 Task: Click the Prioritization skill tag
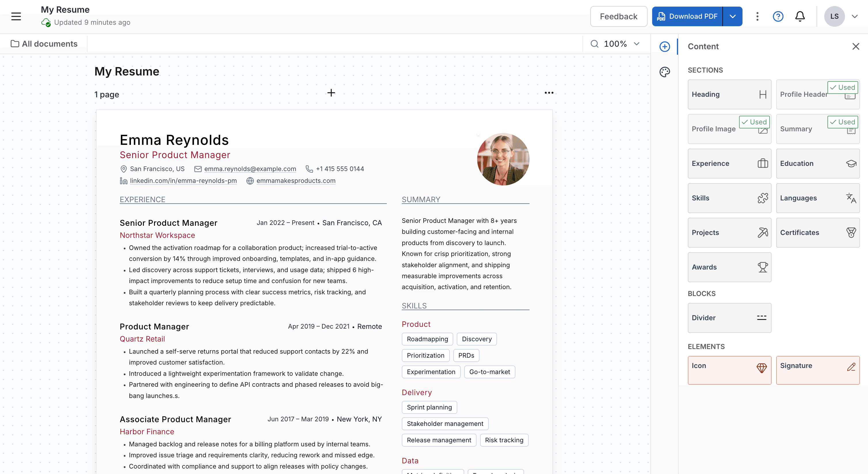pos(425,356)
